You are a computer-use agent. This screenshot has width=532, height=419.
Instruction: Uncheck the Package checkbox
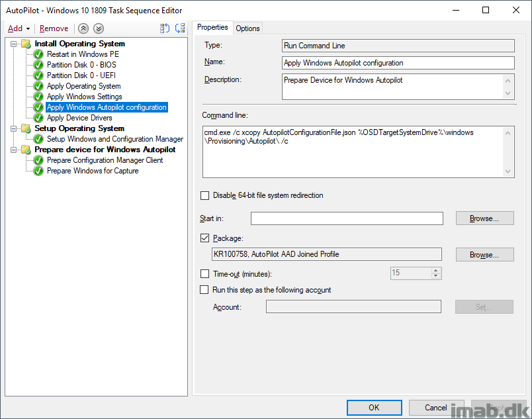204,238
